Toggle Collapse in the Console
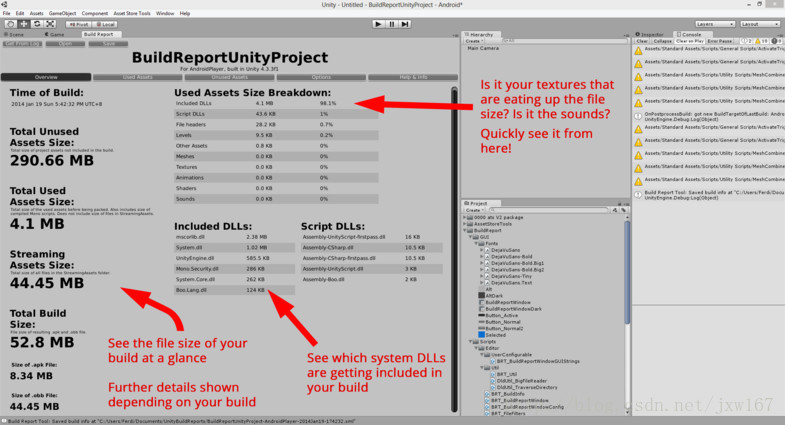 click(662, 41)
